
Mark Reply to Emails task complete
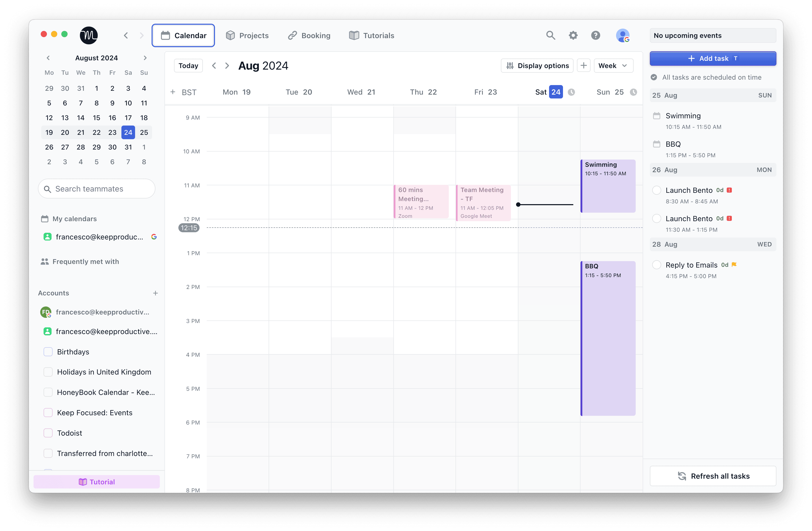click(x=656, y=265)
